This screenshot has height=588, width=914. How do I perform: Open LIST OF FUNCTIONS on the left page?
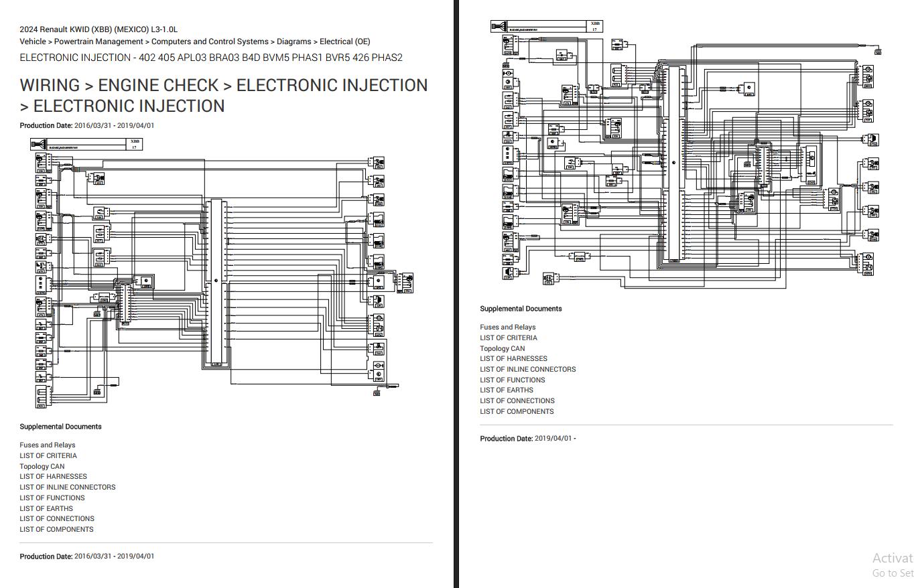[52, 498]
